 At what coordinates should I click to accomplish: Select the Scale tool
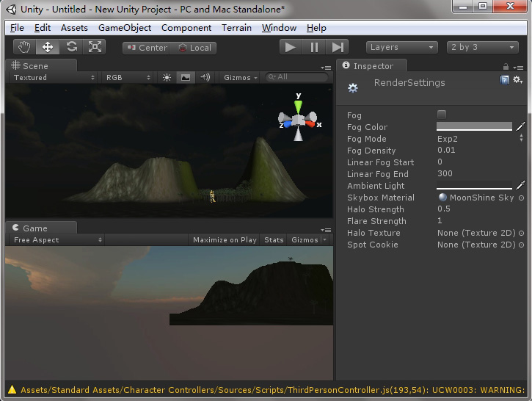tap(95, 47)
